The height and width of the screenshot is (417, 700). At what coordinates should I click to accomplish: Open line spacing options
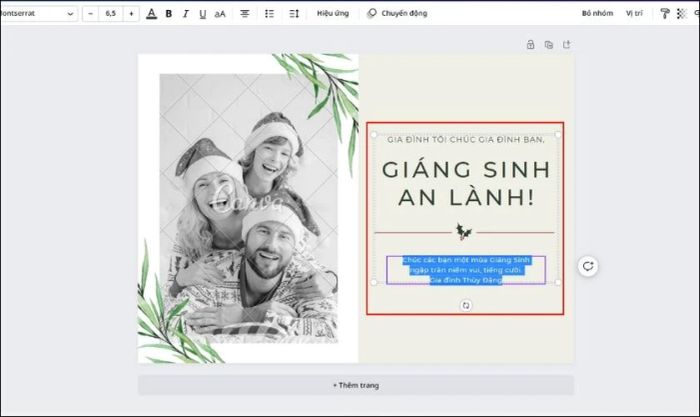pos(294,14)
